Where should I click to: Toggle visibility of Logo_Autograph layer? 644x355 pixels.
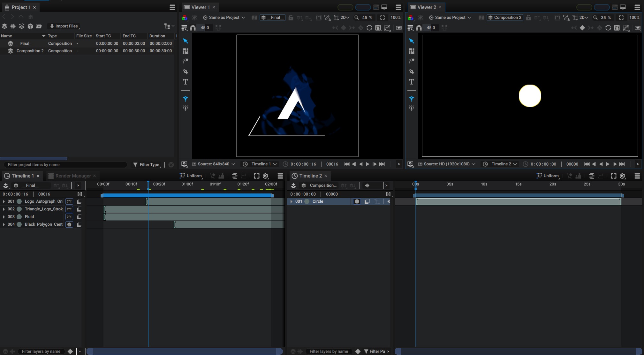point(19,201)
